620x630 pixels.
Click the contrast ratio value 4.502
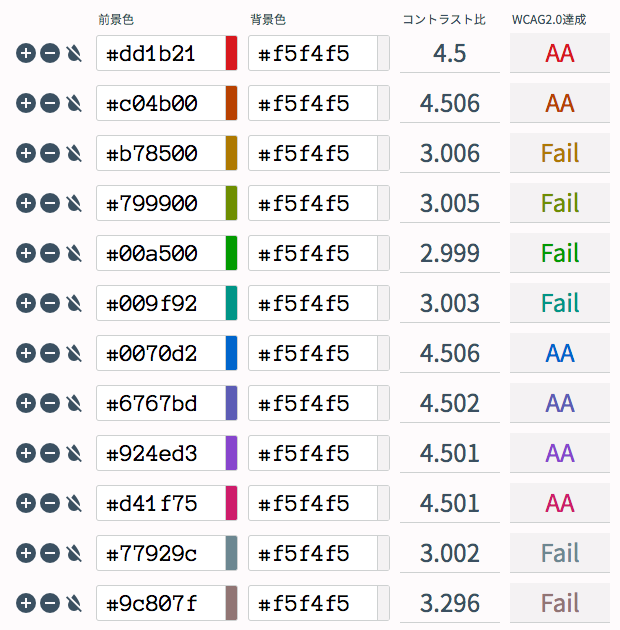450,403
